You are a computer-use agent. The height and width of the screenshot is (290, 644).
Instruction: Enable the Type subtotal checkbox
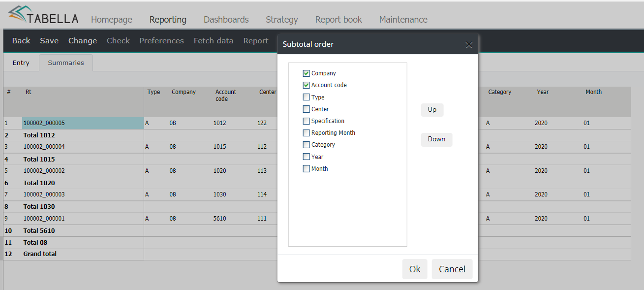(307, 97)
